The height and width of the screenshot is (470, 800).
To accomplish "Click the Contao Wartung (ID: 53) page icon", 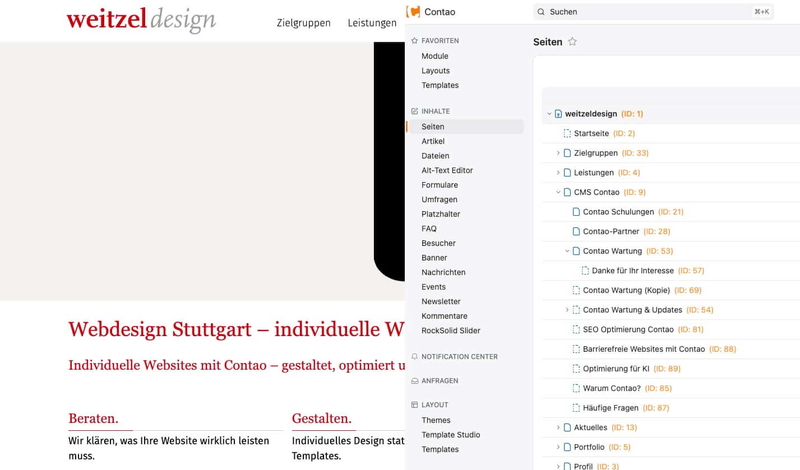I will click(576, 251).
